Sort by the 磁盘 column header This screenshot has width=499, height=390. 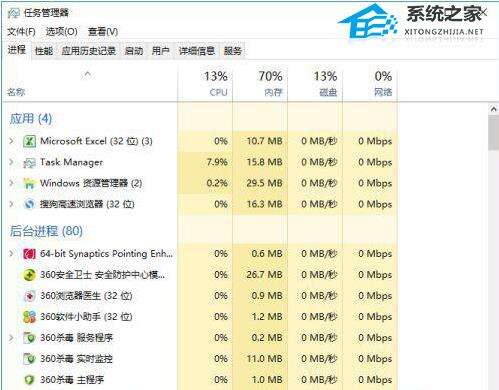[x=315, y=84]
